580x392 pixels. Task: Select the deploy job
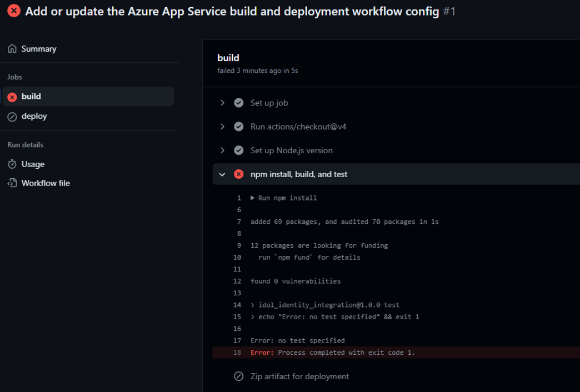(34, 116)
